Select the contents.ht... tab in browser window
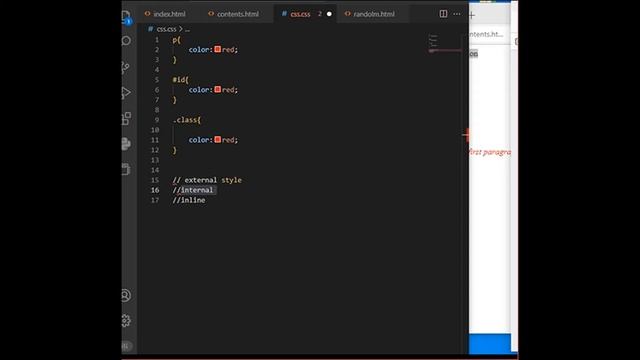The image size is (640, 360). click(486, 34)
